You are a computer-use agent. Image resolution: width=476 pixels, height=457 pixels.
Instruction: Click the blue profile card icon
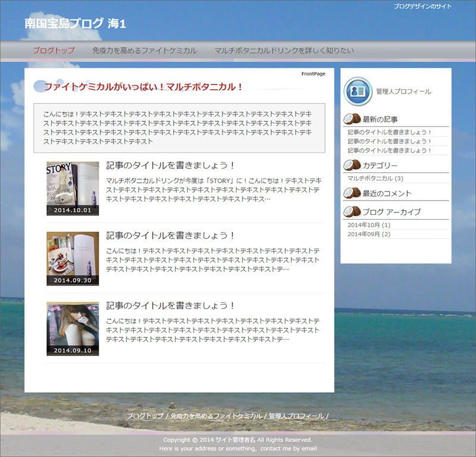(358, 91)
